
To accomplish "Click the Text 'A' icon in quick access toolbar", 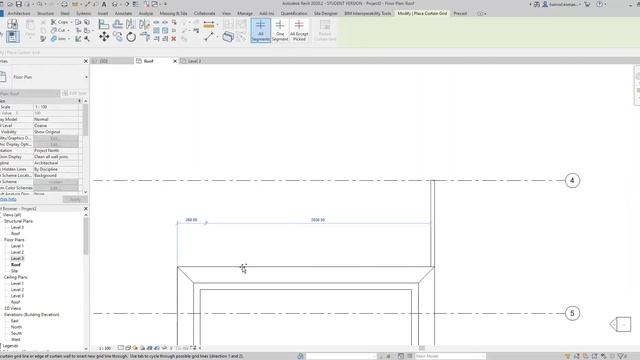I will tap(104, 4).
